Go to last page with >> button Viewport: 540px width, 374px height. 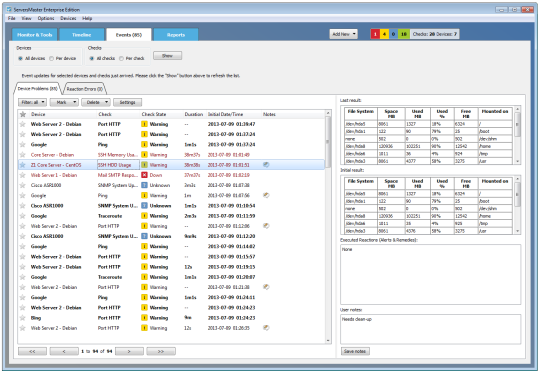point(161,351)
